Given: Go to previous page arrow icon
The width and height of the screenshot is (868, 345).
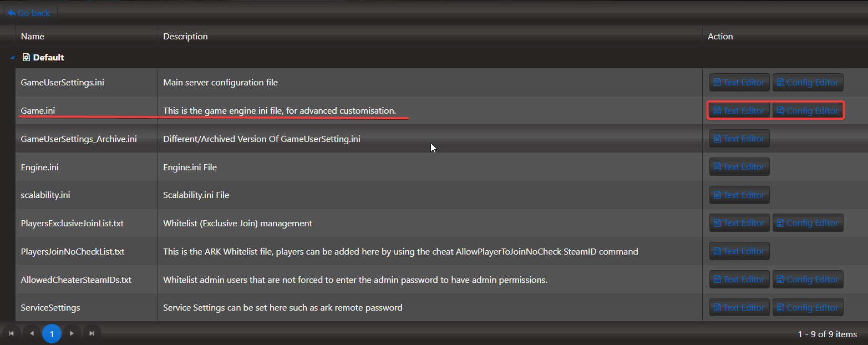Looking at the screenshot, I should point(32,333).
